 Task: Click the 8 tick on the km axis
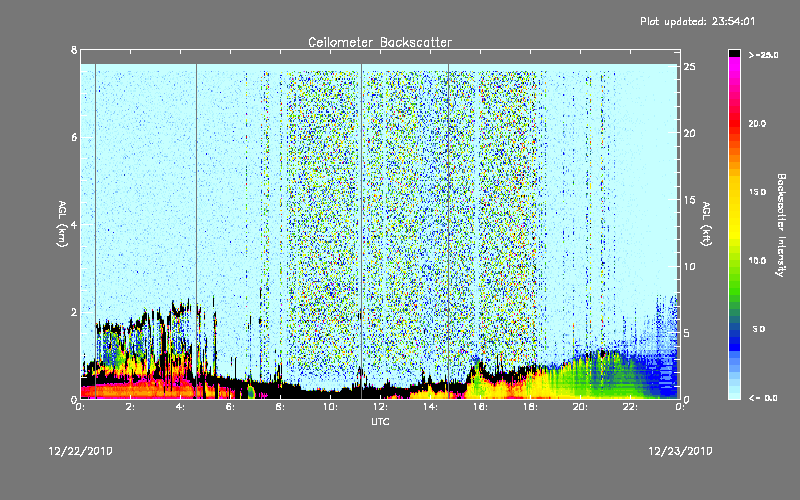click(74, 50)
